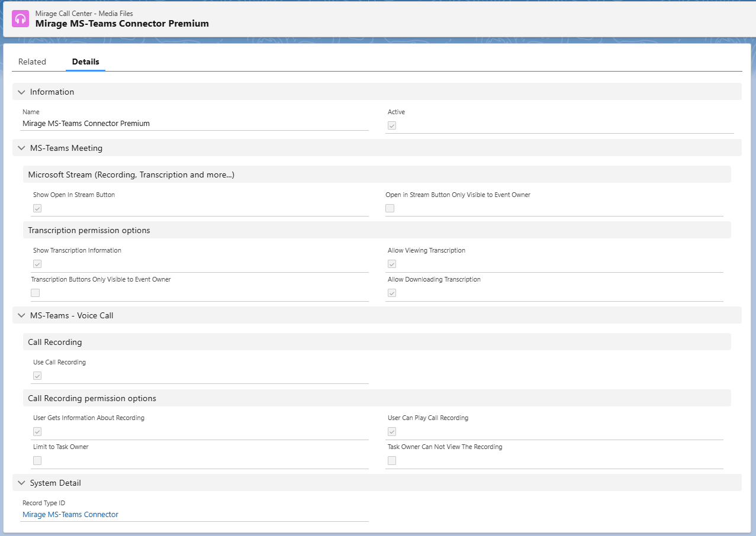This screenshot has width=756, height=536.
Task: Toggle the Active checkbox
Action: click(392, 125)
